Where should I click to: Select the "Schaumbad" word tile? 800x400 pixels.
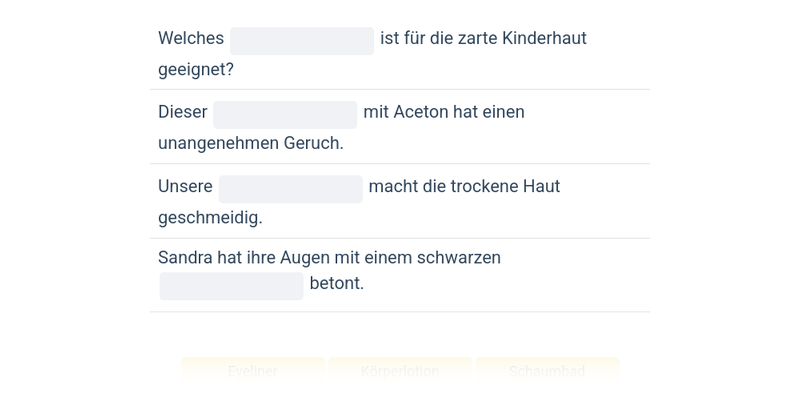click(x=547, y=370)
